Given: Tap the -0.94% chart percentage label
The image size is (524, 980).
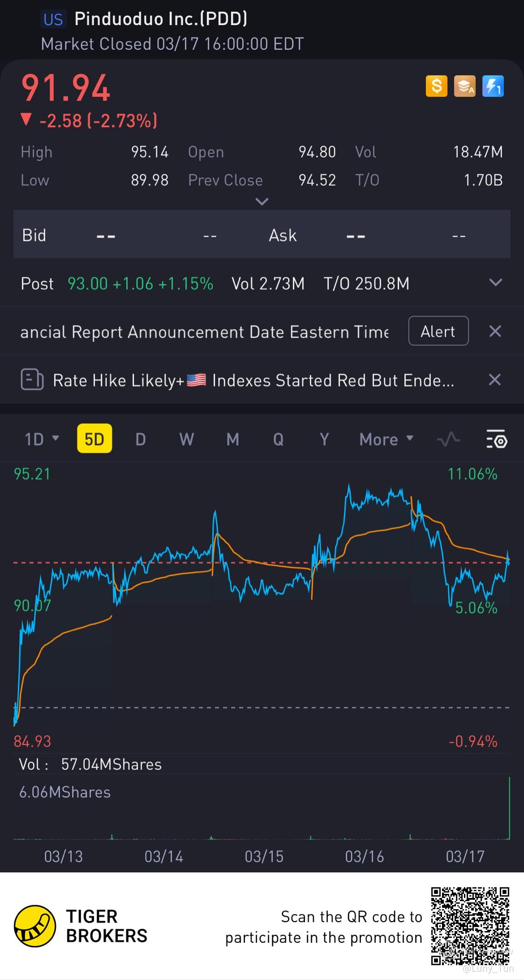Looking at the screenshot, I should tap(473, 741).
